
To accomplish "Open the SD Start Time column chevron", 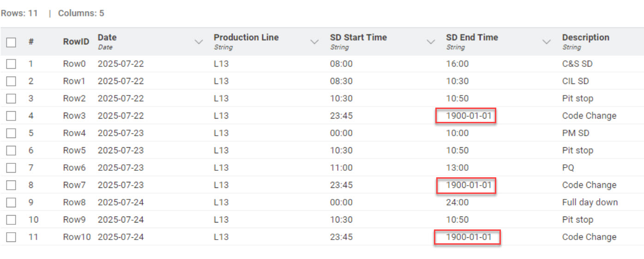I will pos(431,42).
